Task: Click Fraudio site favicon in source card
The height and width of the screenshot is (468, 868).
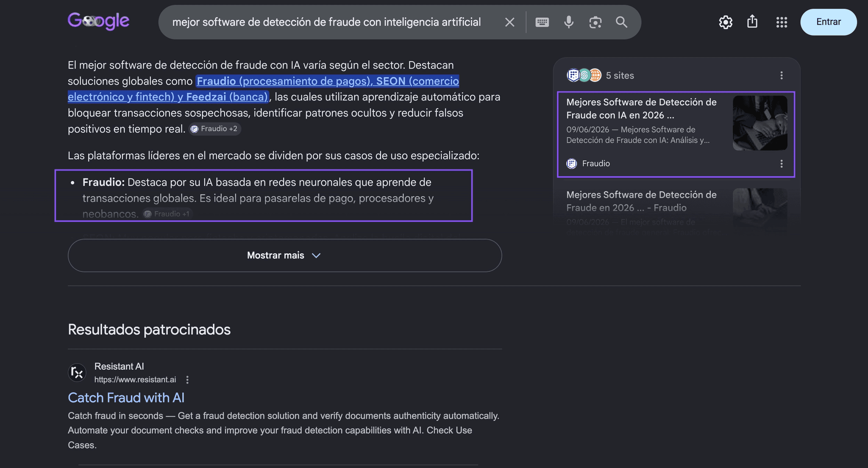Action: click(572, 163)
